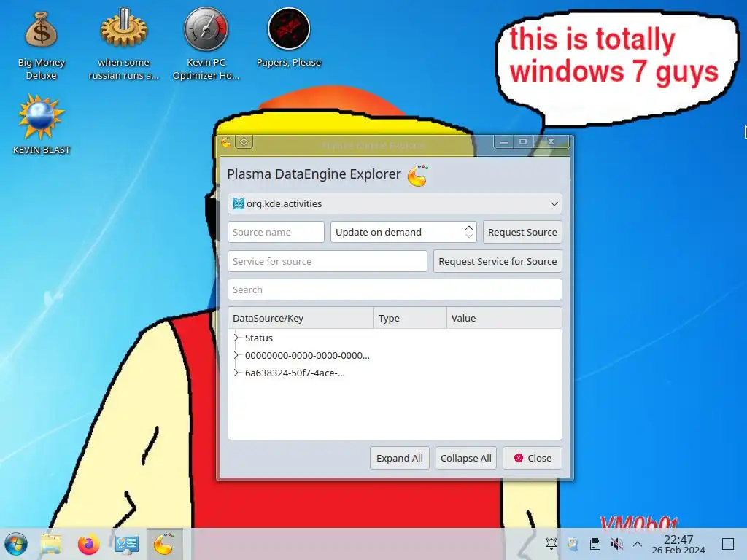Screen dimensions: 747x560
Task: Click the Value column header
Action: pos(504,318)
